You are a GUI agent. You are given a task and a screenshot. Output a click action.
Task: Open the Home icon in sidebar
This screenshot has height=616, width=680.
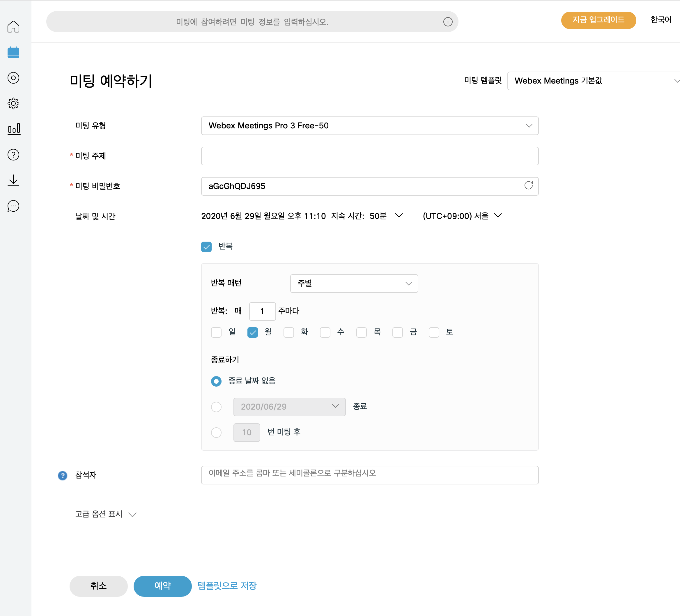point(13,27)
